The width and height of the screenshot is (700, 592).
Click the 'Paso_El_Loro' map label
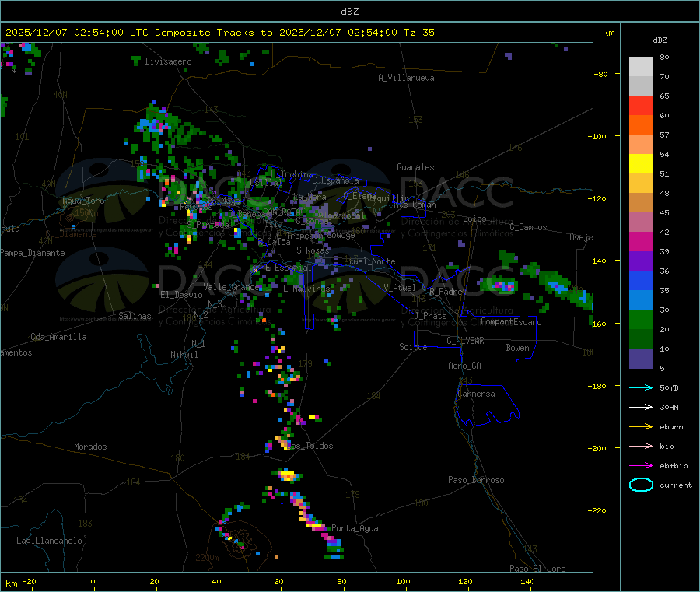tap(537, 569)
